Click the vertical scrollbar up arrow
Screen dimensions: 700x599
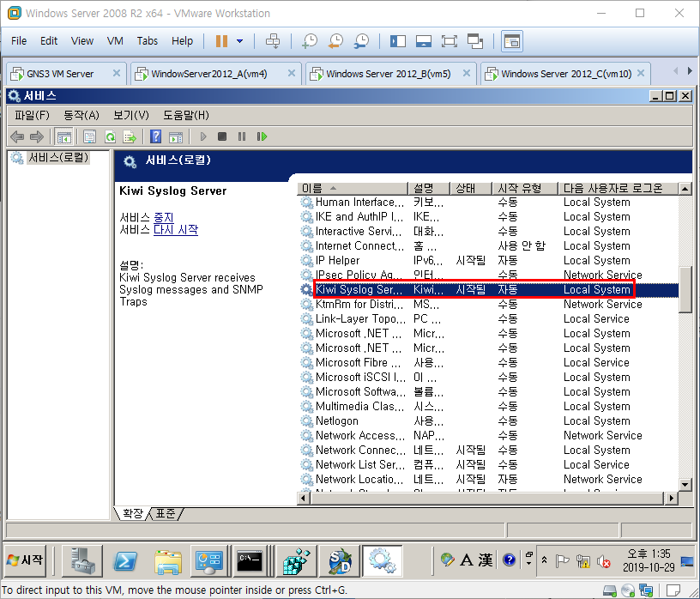click(x=685, y=189)
